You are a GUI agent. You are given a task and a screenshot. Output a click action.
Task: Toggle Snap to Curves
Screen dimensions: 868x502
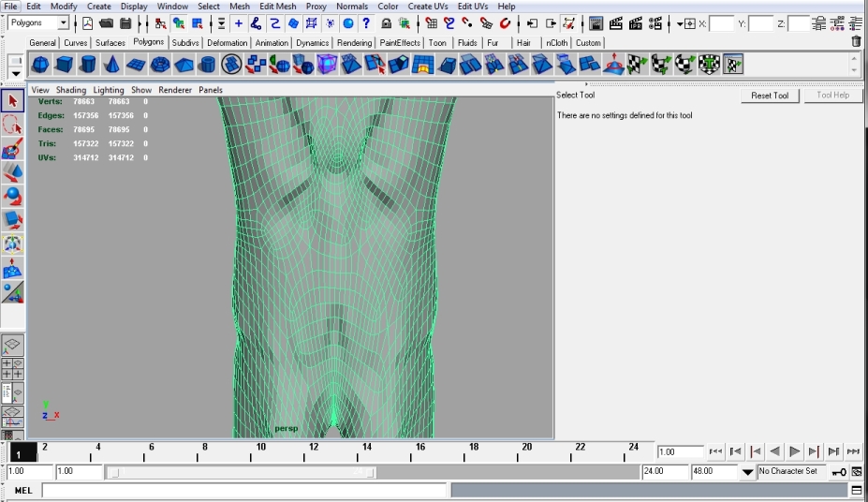pos(449,23)
